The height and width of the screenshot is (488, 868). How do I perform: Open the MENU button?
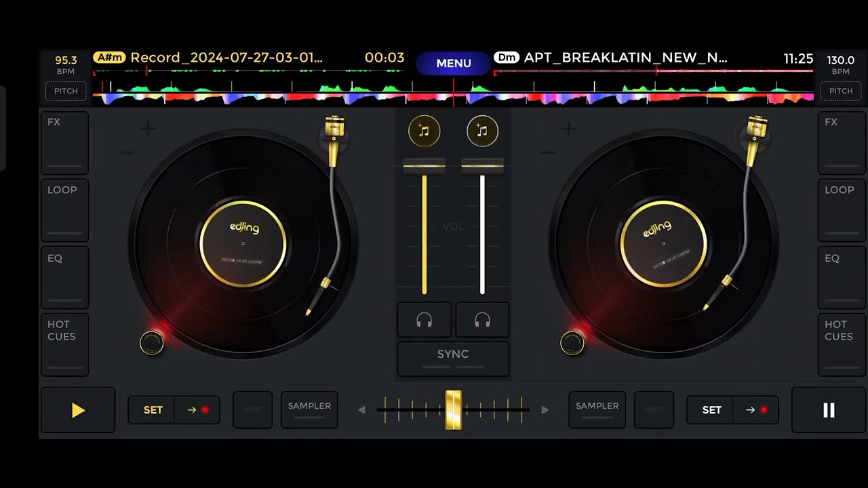point(454,63)
